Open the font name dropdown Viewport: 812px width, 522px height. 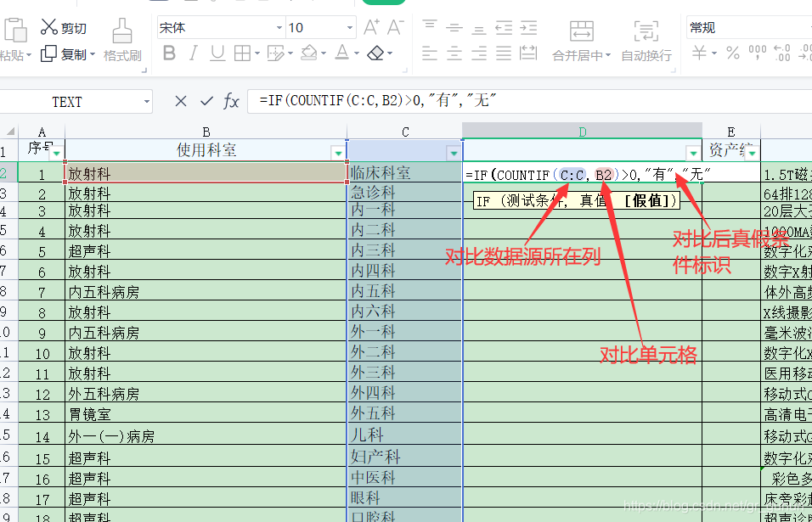pos(280,26)
